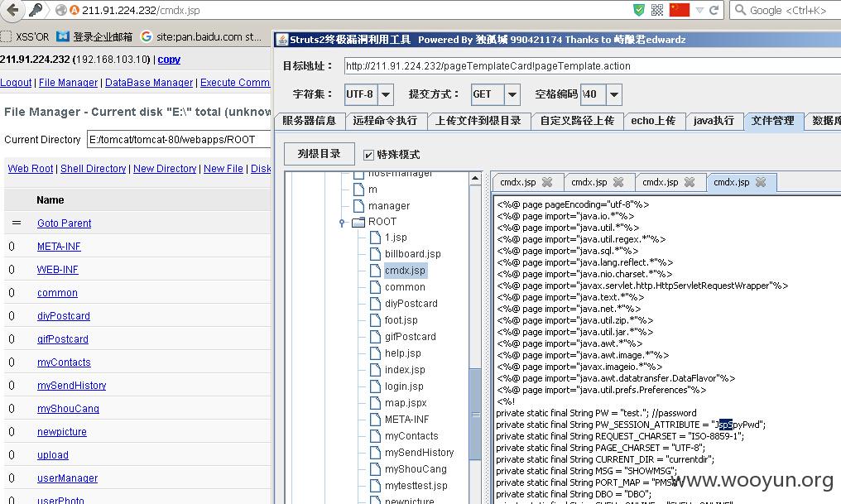Open the WEB-INF directory link
Image resolution: width=841 pixels, height=504 pixels.
tap(57, 269)
